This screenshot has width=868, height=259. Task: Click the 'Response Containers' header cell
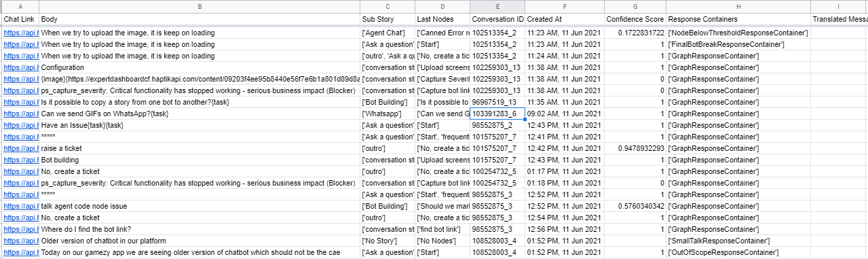coord(738,19)
